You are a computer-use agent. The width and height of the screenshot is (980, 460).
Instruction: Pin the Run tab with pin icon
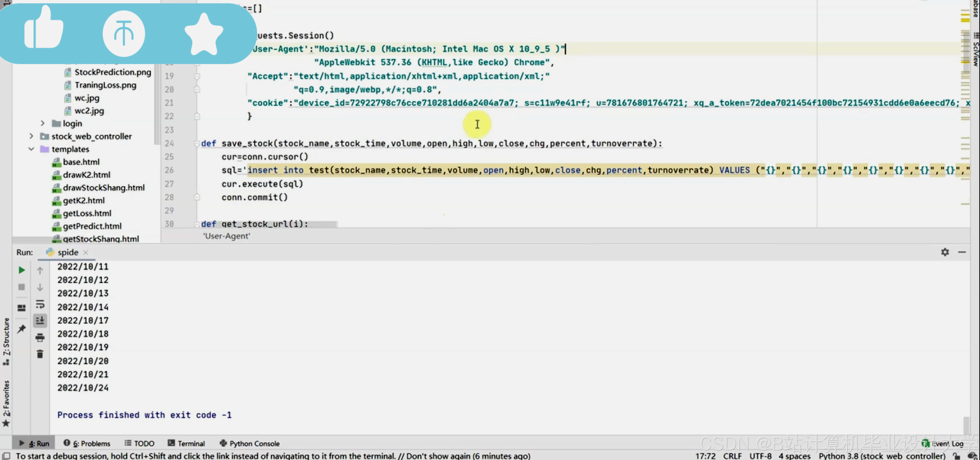(22, 329)
